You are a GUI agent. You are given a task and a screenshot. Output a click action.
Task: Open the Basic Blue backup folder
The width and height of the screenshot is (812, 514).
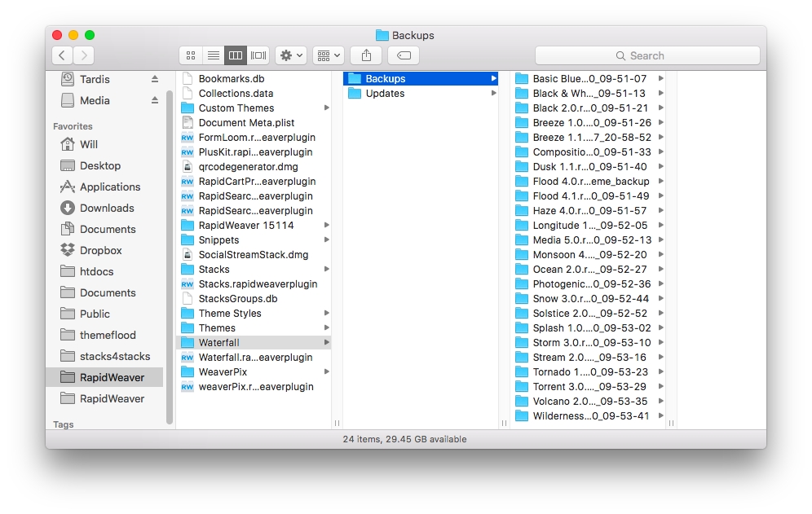(x=589, y=79)
